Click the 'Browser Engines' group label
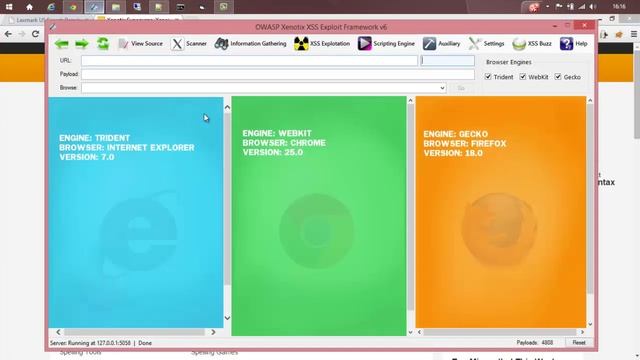640x360 pixels. pyautogui.click(x=509, y=62)
